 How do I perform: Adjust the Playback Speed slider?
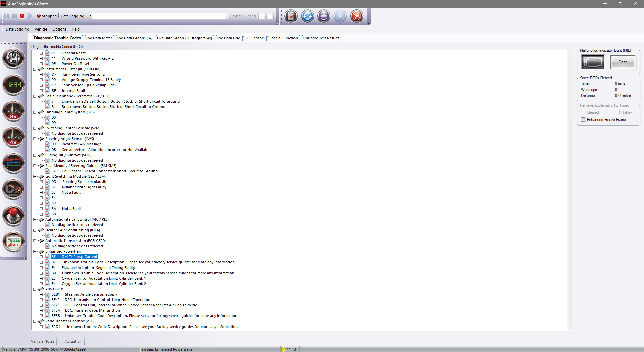(x=266, y=16)
